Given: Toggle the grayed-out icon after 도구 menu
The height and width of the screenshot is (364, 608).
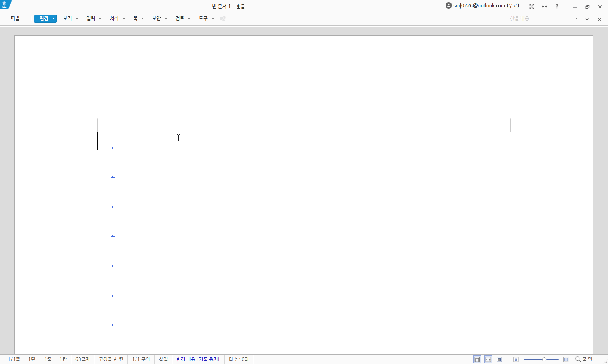Looking at the screenshot, I should click(x=223, y=19).
